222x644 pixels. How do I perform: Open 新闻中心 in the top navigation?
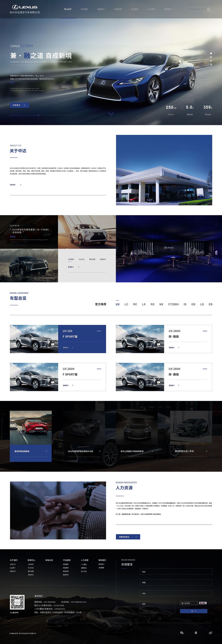(x=101, y=9)
